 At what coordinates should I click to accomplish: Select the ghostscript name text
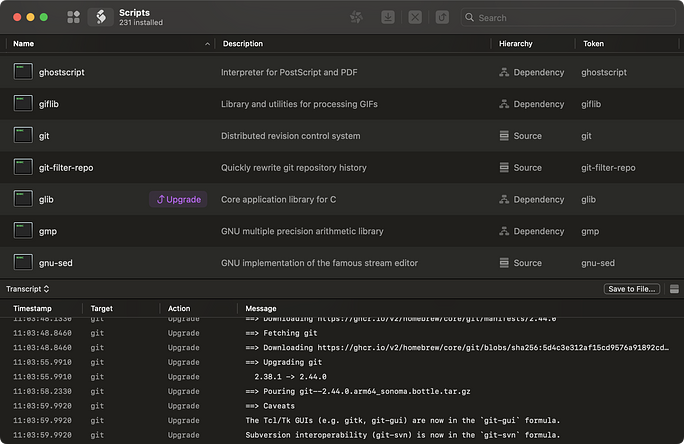coord(62,72)
